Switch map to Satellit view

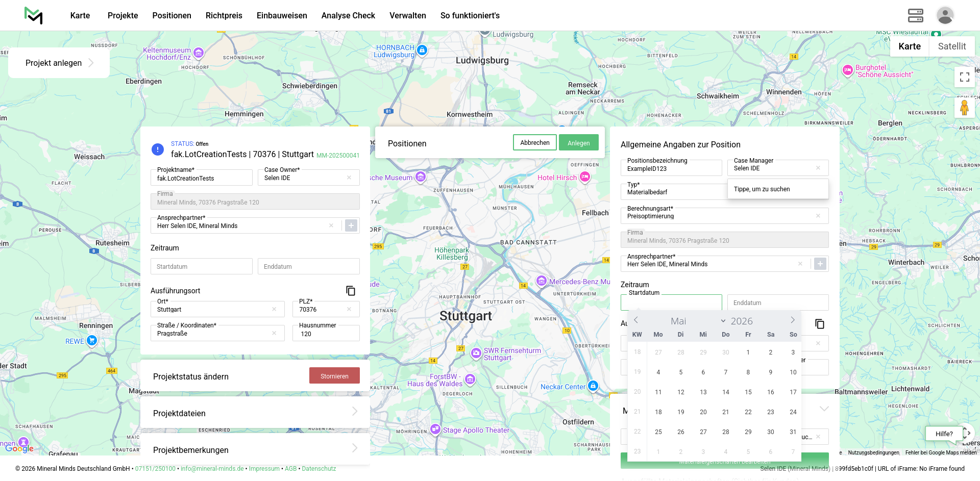coord(951,46)
